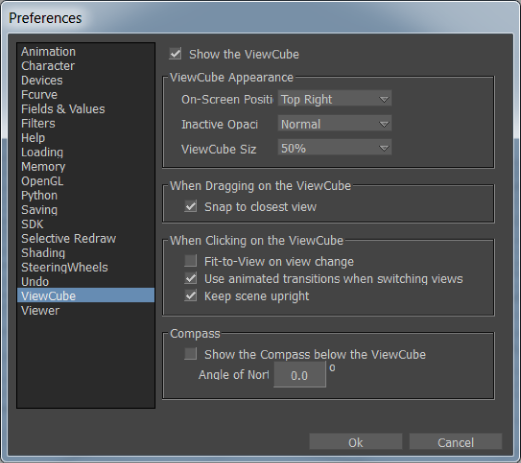Disable Snap to closest view
The height and width of the screenshot is (463, 521).
[191, 206]
